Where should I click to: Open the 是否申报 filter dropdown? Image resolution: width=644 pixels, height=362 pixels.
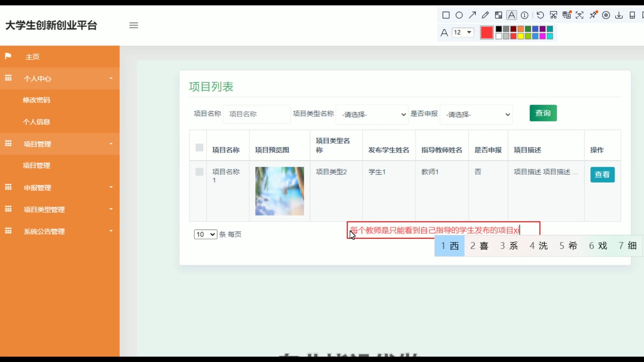(476, 115)
